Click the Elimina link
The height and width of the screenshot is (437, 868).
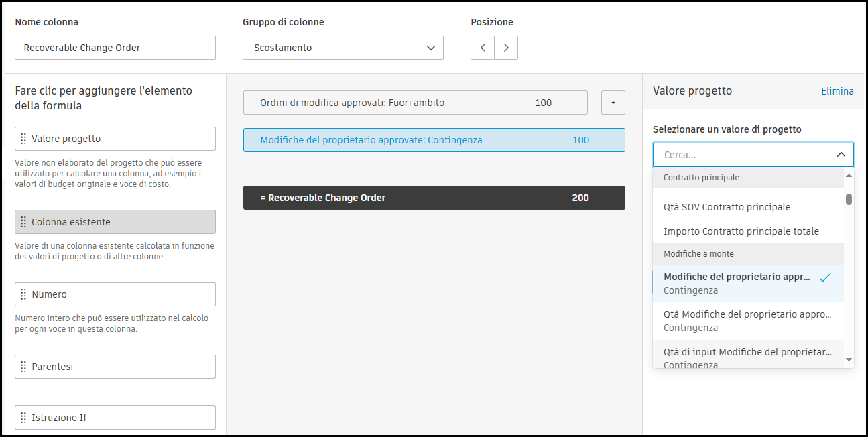(x=837, y=90)
